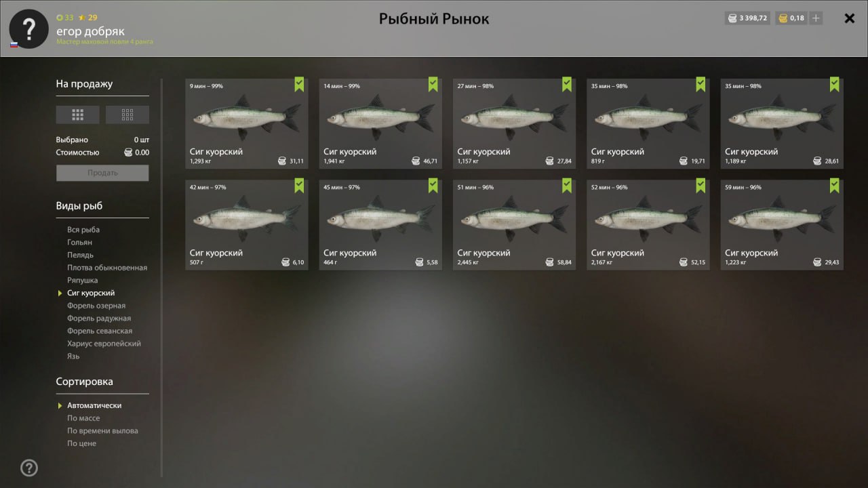
Task: Close the fish market with the X icon
Action: coord(849,18)
